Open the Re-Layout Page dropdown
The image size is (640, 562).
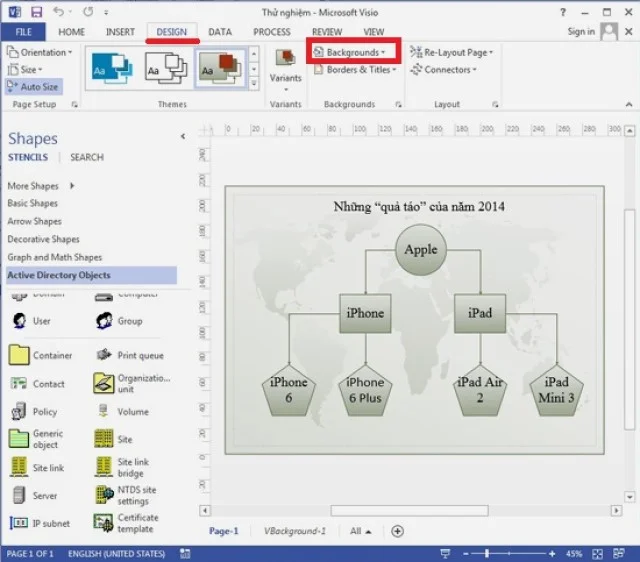pyautogui.click(x=451, y=52)
